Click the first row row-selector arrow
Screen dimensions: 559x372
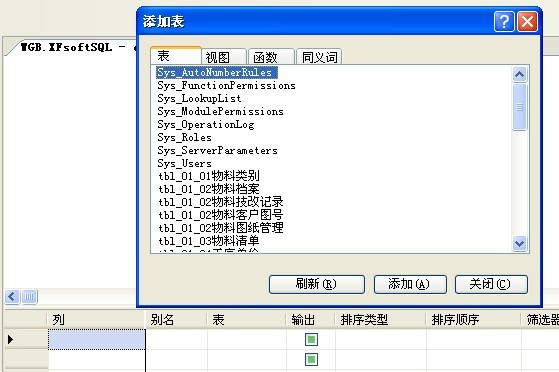tap(10, 339)
